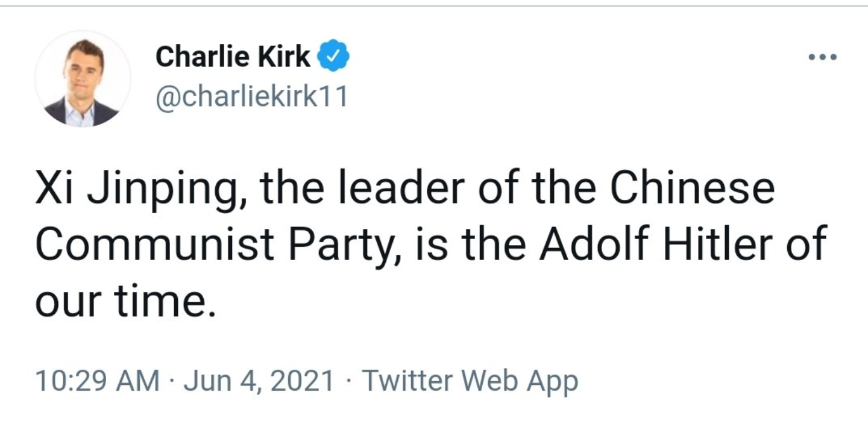Click the word 'Kirk' in the header name
This screenshot has height=430, width=868.
point(285,58)
